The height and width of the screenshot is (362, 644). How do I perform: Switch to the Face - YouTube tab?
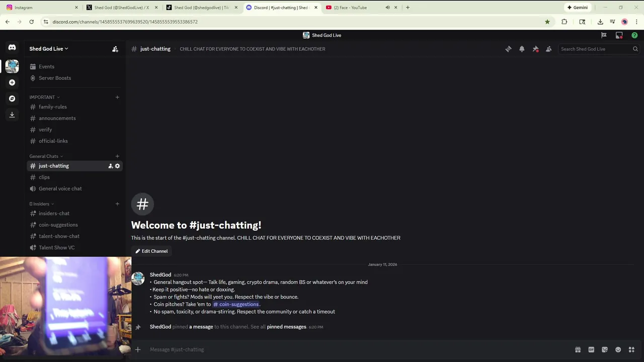[362, 8]
